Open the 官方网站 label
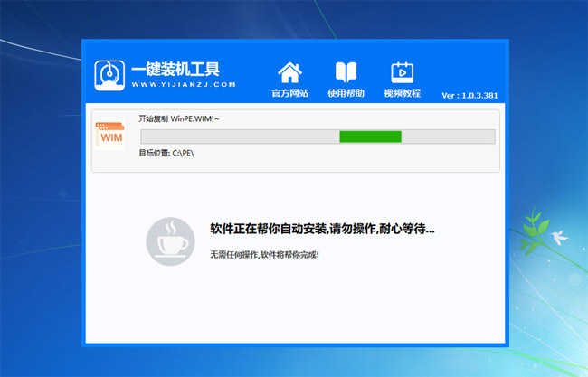Viewport: 588px width, 377px height. [289, 93]
